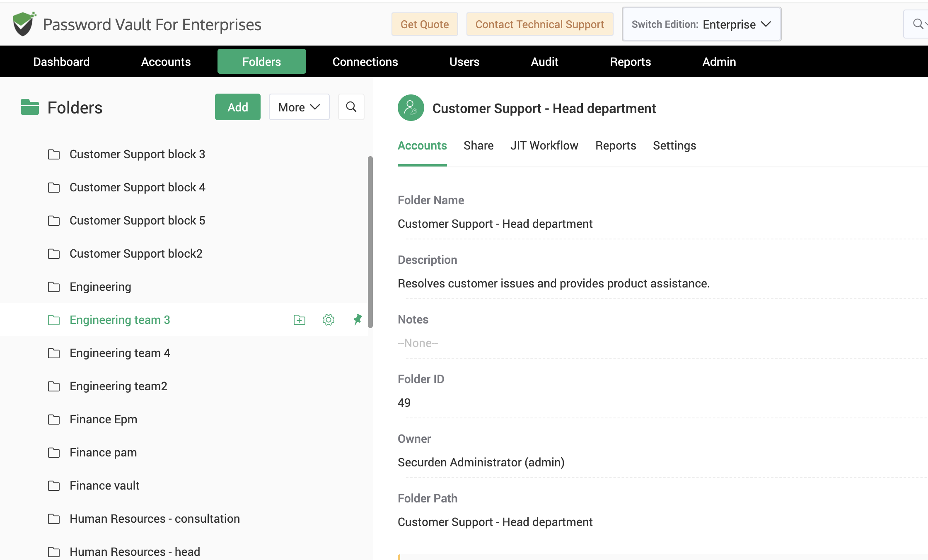Viewport: 928px width, 560px height.
Task: Switch to the JIT Workflow tab
Action: click(x=544, y=146)
